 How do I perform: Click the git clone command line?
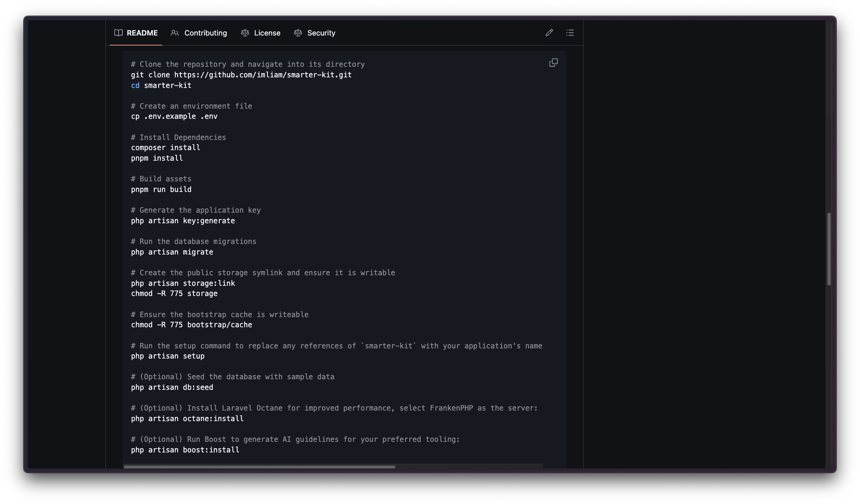241,75
